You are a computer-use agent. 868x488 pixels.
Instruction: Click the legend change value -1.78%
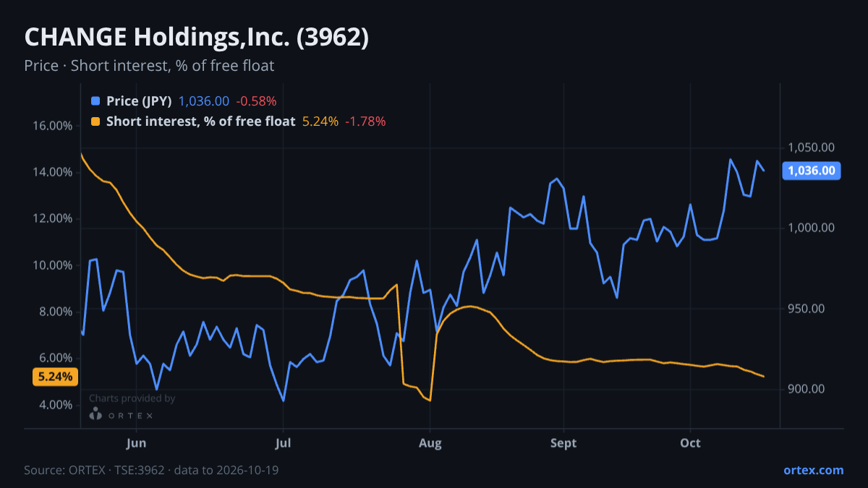tap(365, 121)
